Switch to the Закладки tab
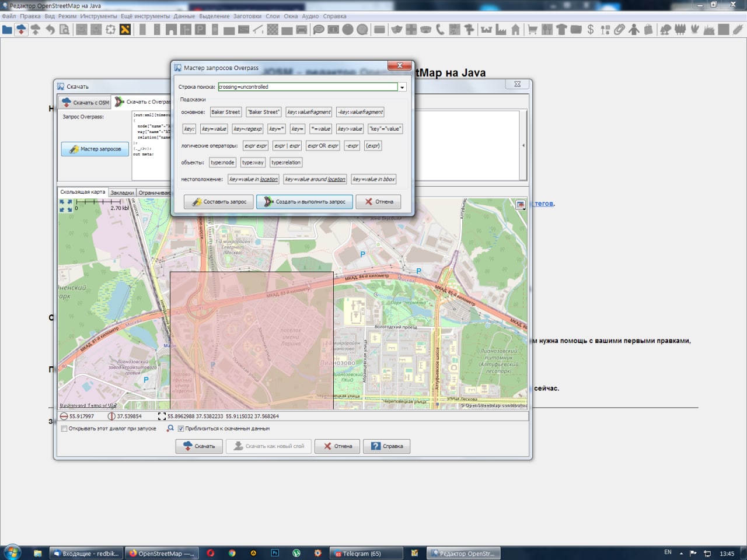 pyautogui.click(x=122, y=192)
